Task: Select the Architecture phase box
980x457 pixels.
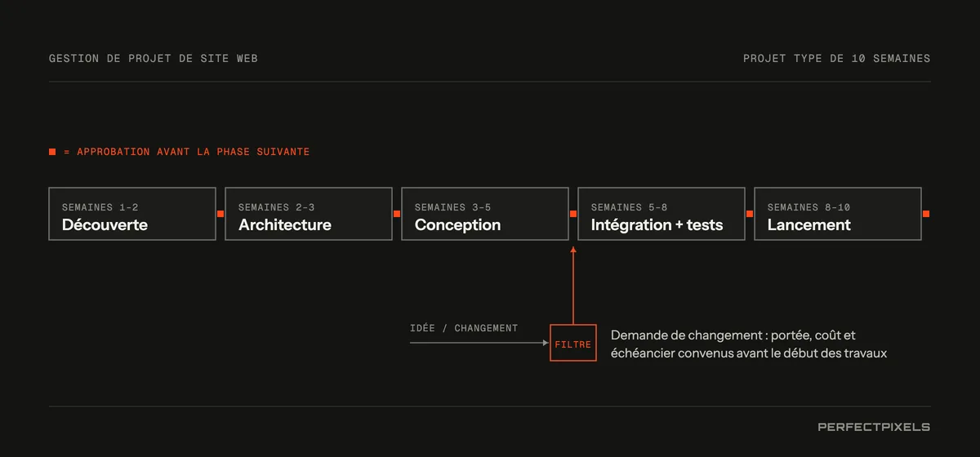Action: pos(309,214)
